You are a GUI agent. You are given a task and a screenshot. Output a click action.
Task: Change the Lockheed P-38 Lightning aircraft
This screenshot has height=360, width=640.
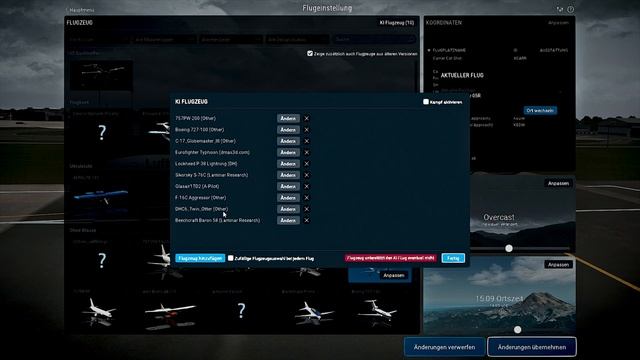pos(288,164)
